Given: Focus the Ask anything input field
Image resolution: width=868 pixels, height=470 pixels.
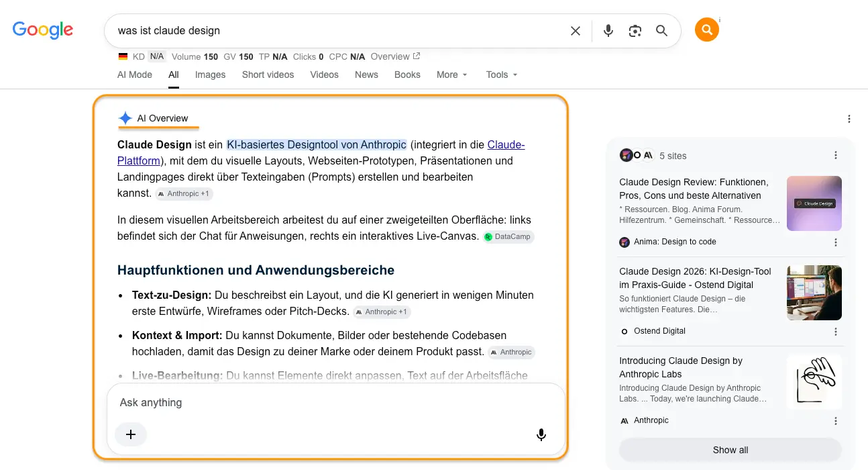Looking at the screenshot, I should (335, 403).
